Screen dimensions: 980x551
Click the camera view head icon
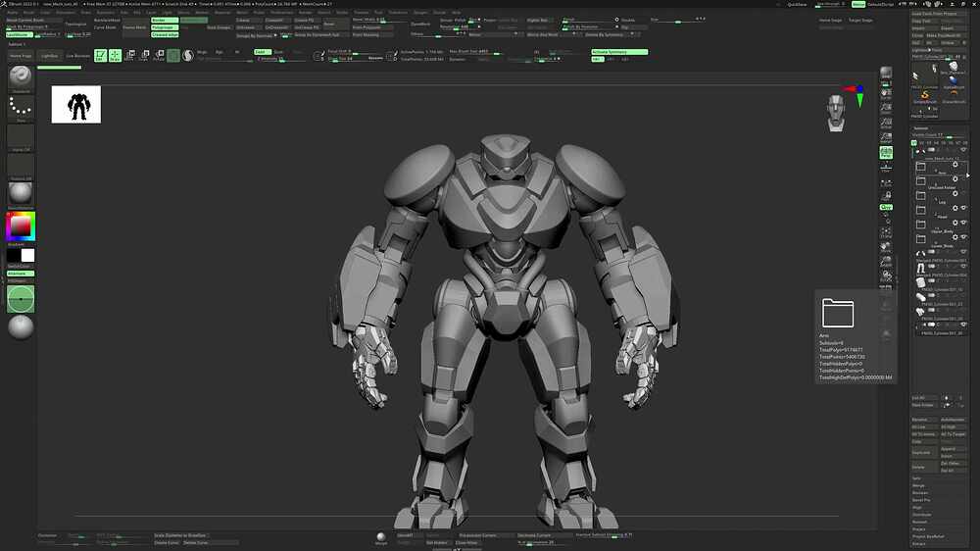[x=836, y=113]
